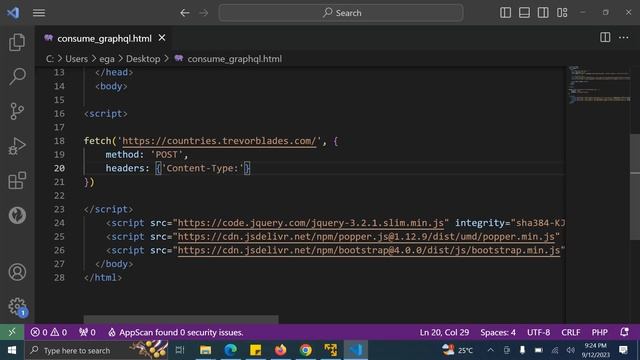Open the jquery-3.2.1.slim.min.js link

click(311, 223)
